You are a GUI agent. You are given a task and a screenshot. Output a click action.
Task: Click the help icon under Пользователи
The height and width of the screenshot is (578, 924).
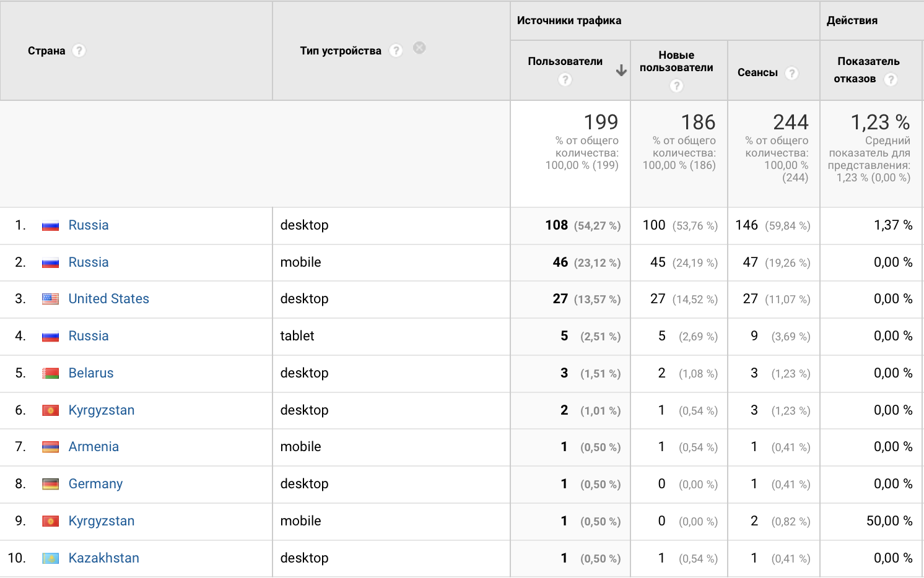pos(565,79)
